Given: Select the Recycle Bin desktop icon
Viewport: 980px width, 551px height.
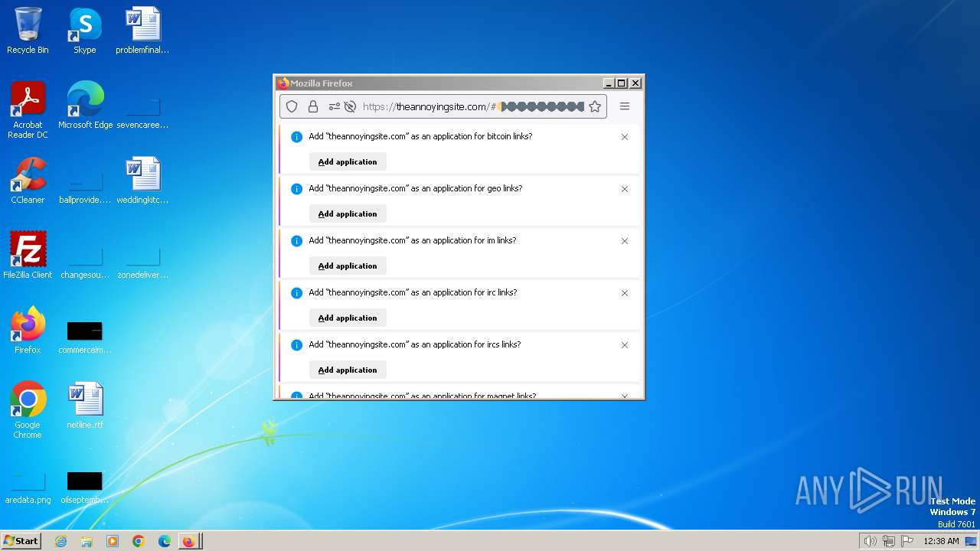Looking at the screenshot, I should (x=28, y=31).
